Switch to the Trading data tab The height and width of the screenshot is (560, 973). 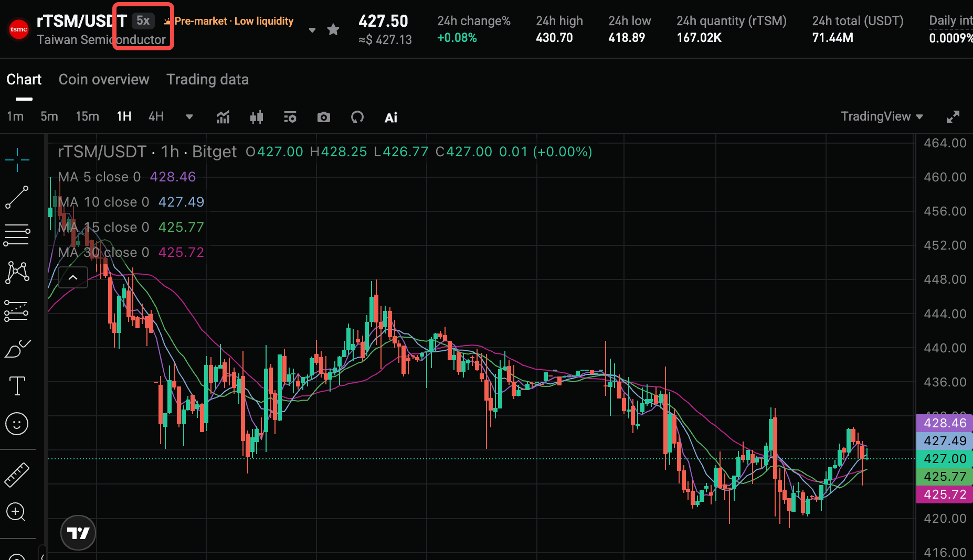click(x=207, y=79)
